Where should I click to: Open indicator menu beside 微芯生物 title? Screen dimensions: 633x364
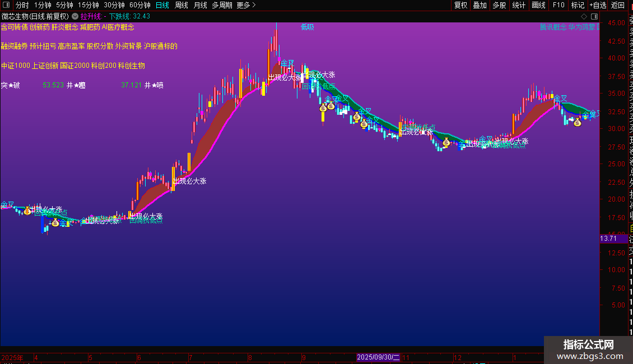coord(75,17)
